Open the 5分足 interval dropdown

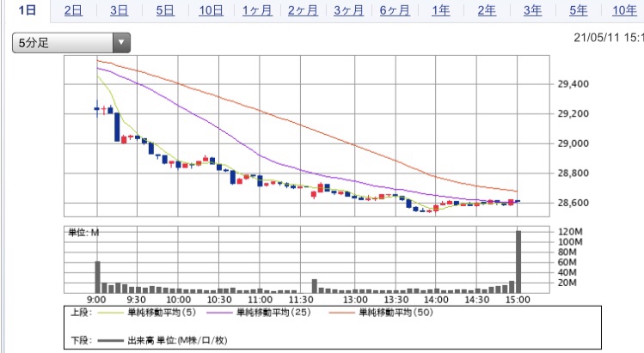71,43
